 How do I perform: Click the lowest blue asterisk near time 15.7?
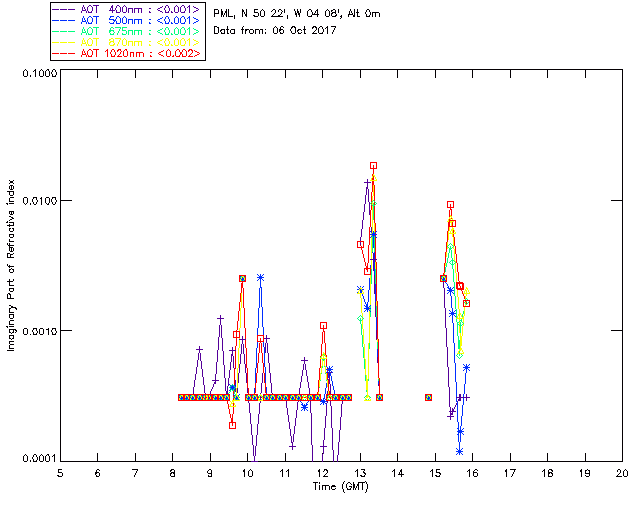click(x=460, y=452)
